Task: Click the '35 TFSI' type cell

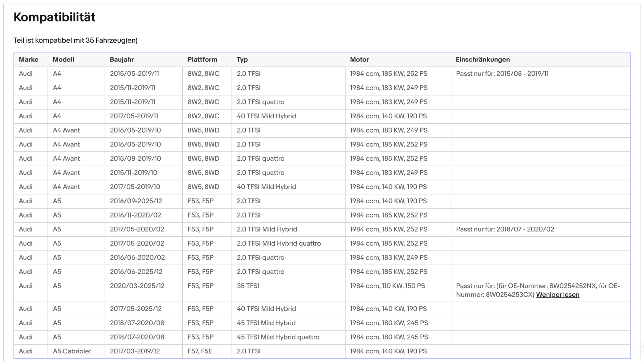Action: pos(248,286)
